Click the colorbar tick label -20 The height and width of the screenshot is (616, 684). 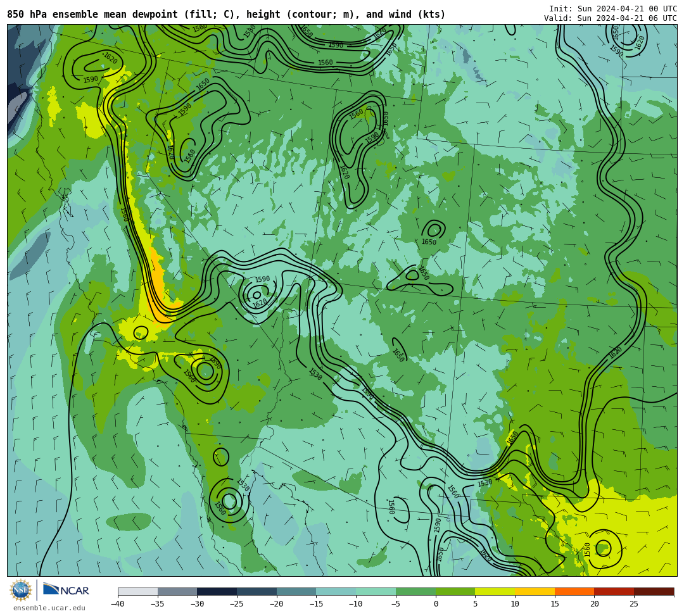pos(276,604)
